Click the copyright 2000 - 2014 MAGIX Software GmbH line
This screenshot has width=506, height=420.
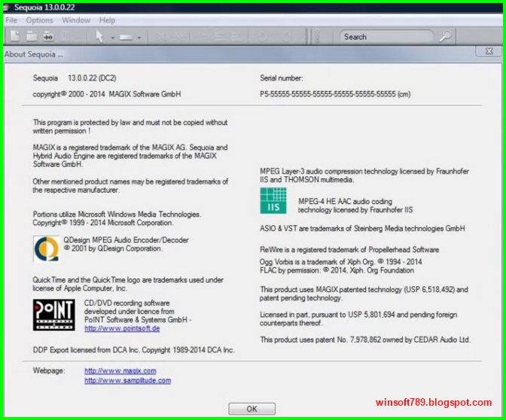(x=107, y=94)
